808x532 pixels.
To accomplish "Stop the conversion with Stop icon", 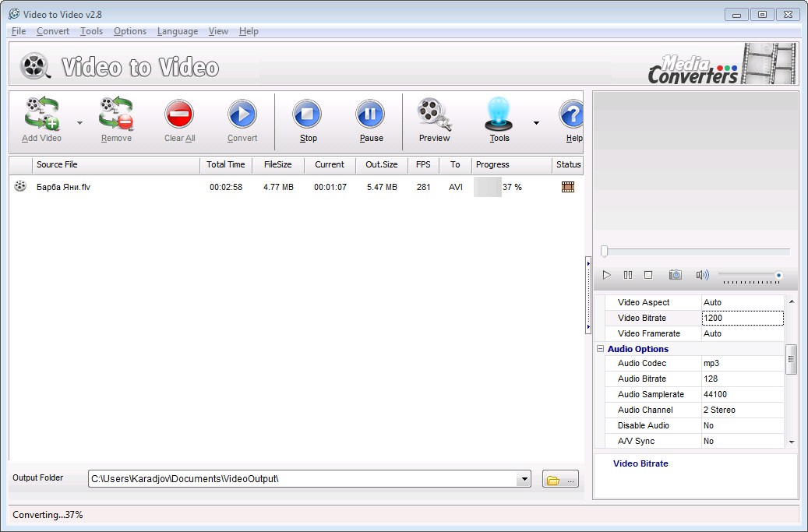I will [x=308, y=115].
